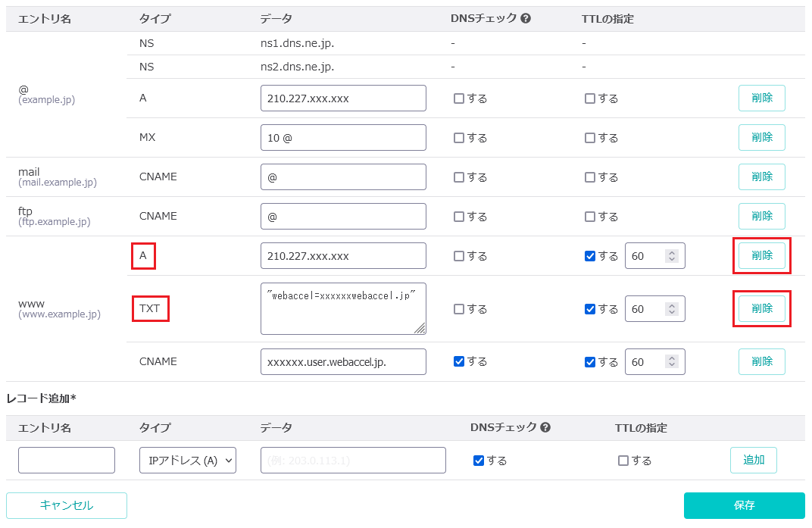Toggle DNS check for ftp CNAME record
The image size is (812, 528).
459,217
